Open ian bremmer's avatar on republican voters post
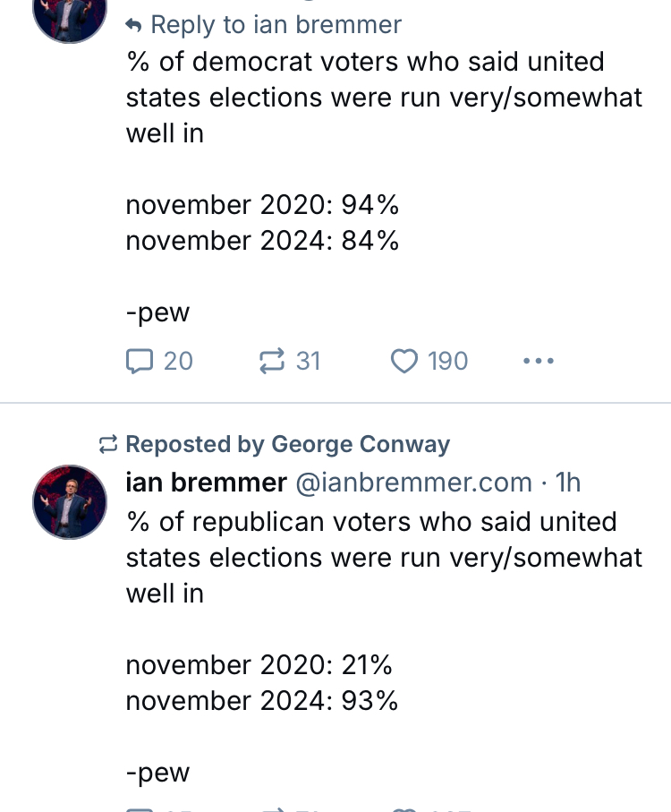 click(70, 501)
